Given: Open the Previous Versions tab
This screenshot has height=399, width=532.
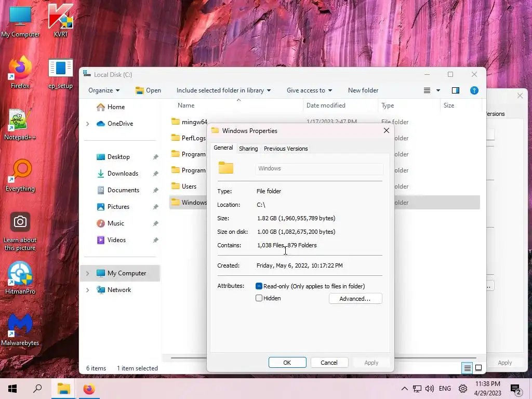Looking at the screenshot, I should coord(286,149).
